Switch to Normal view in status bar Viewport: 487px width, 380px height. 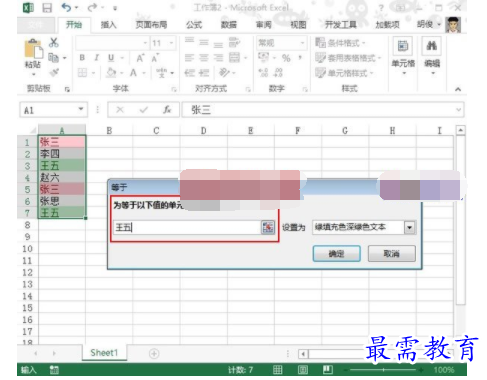pyautogui.click(x=278, y=369)
